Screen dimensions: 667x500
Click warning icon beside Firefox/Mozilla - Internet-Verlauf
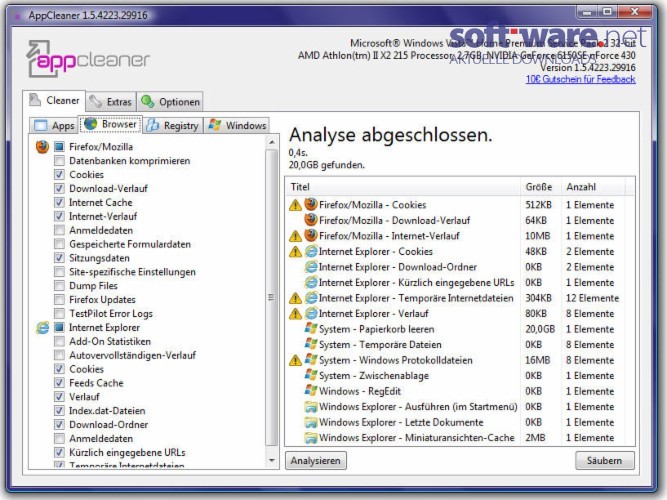tap(295, 236)
